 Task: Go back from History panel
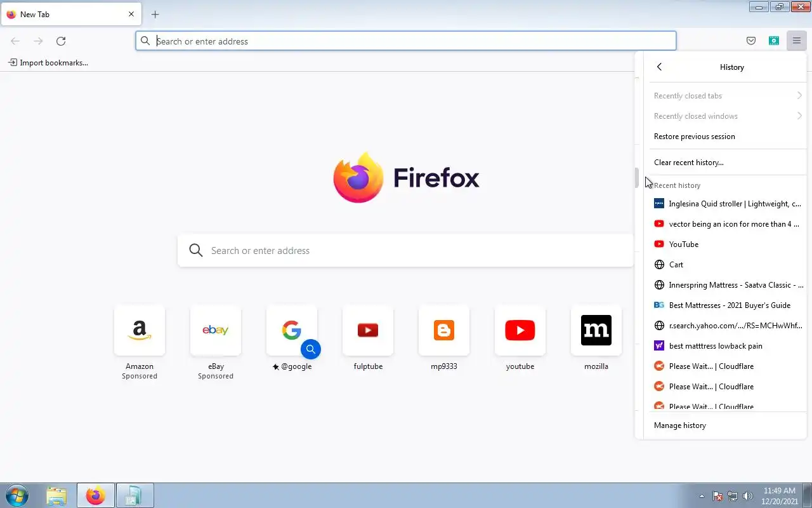[659, 67]
